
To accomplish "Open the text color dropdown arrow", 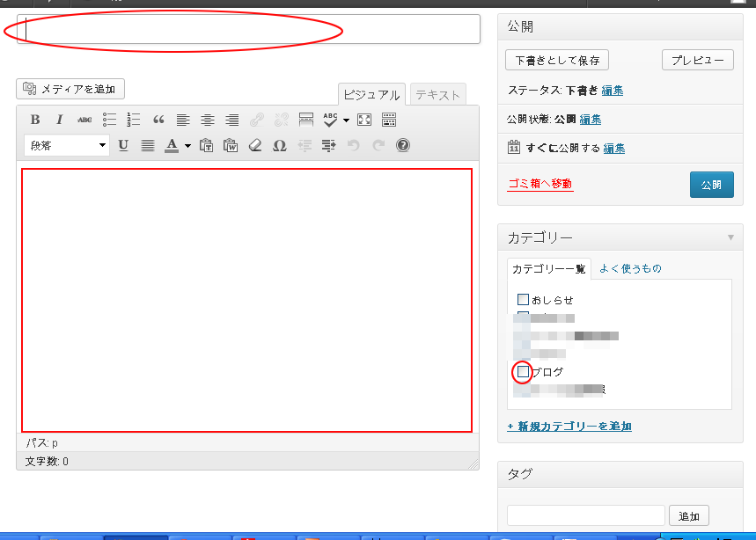I will coord(187,146).
